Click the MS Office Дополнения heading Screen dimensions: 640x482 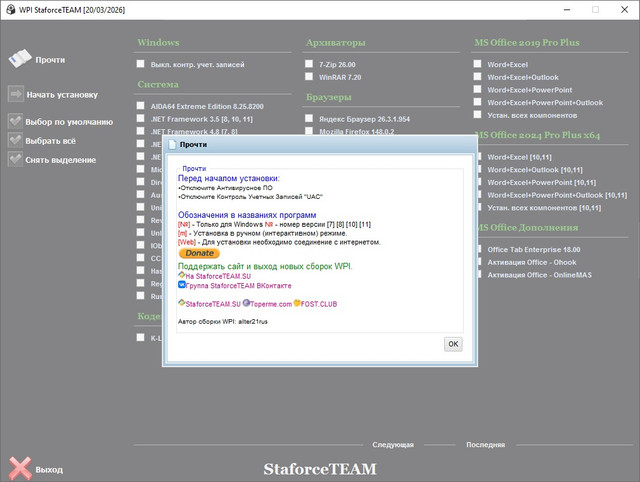coord(528,227)
